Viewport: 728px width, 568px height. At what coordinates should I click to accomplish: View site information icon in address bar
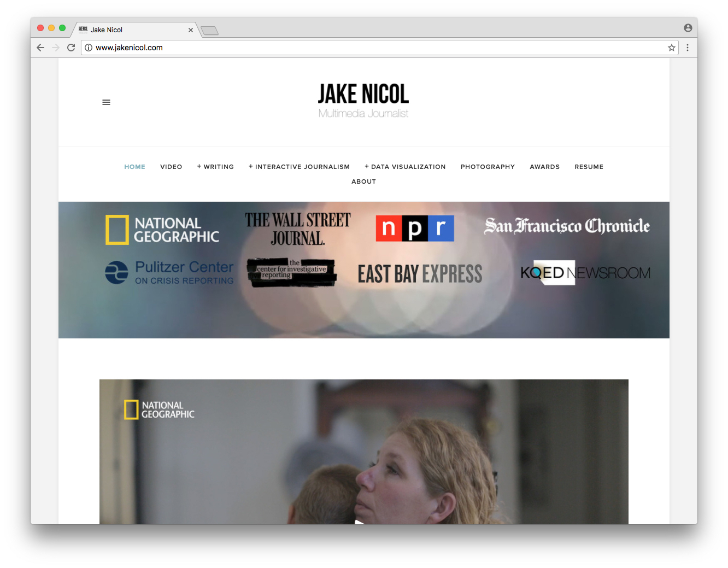pos(89,48)
